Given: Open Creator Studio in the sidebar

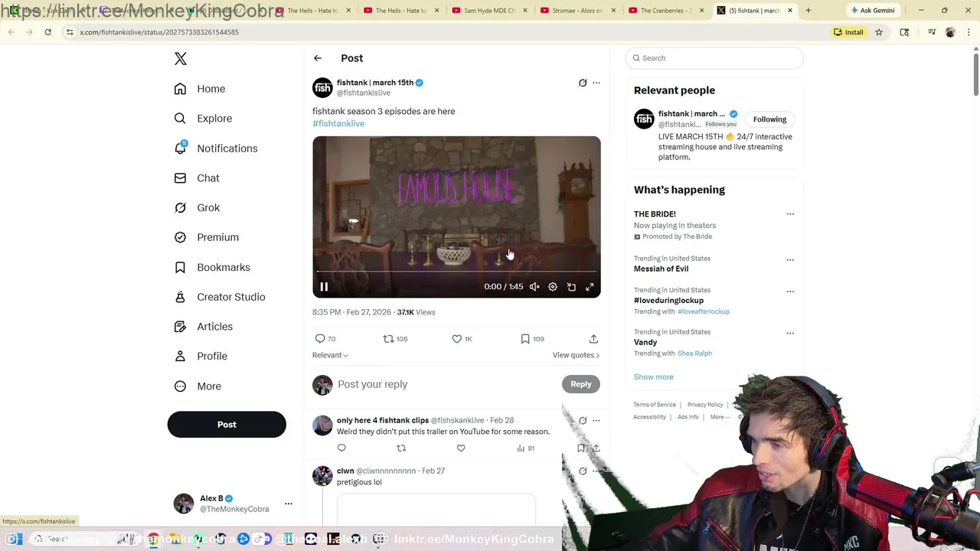Looking at the screenshot, I should [x=220, y=297].
